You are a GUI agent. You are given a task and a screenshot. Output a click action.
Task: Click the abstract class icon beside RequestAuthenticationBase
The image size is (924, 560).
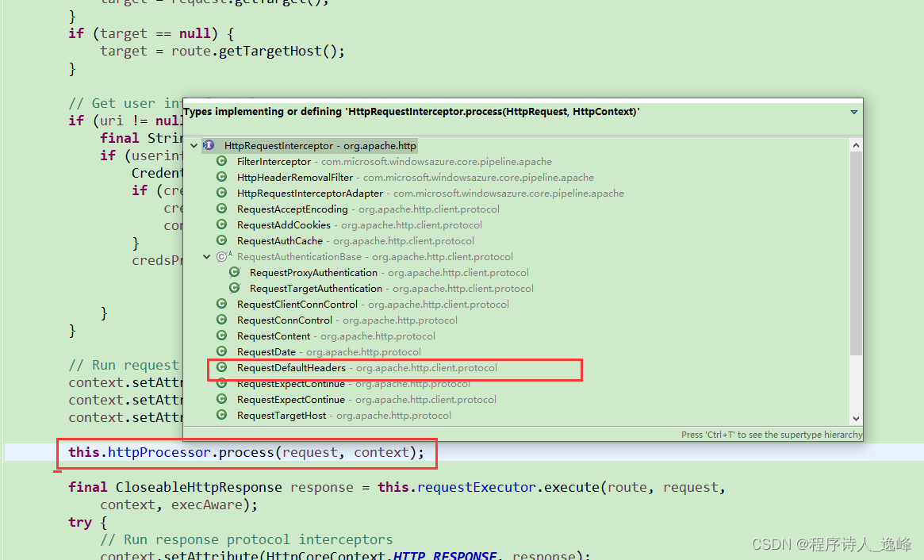point(221,256)
